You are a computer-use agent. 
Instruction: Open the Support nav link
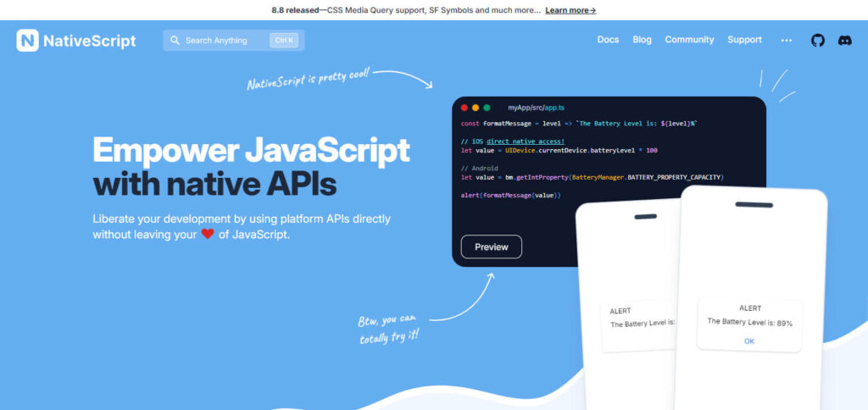(744, 40)
